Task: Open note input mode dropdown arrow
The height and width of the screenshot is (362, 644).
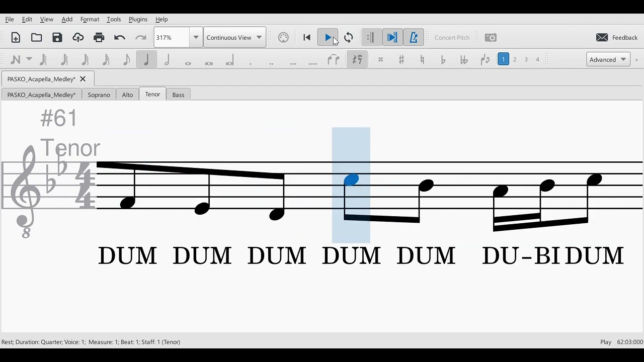Action: point(29,59)
